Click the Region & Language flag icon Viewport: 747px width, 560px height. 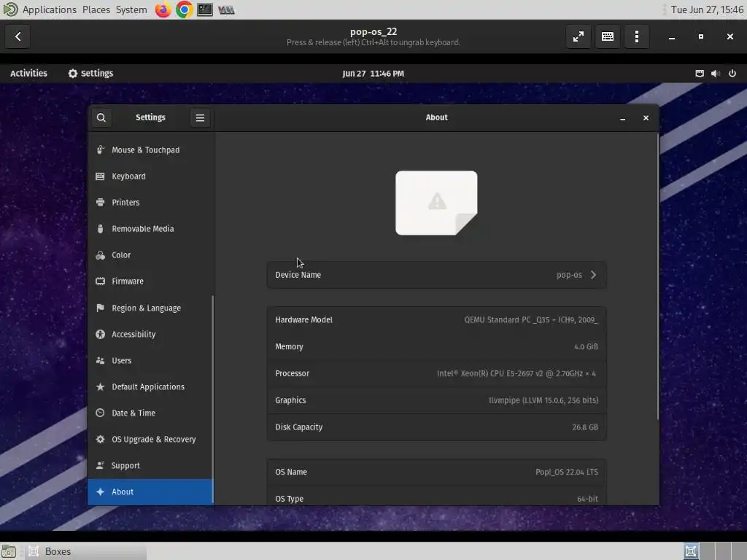click(100, 308)
